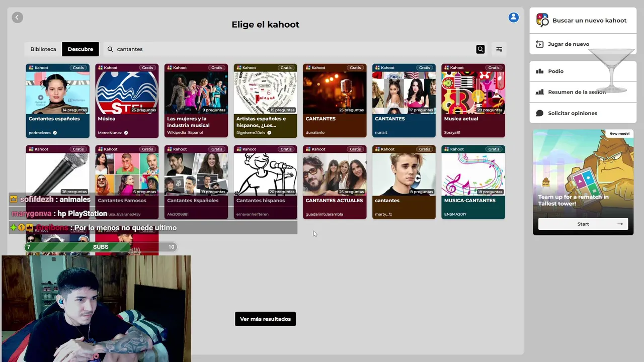Click the Start button on Tallest tower banner
The height and width of the screenshot is (362, 644).
[583, 224]
